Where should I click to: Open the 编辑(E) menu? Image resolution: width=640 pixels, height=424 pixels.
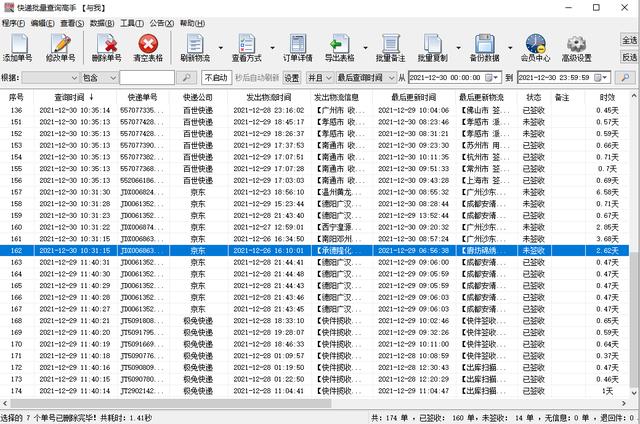click(42, 23)
